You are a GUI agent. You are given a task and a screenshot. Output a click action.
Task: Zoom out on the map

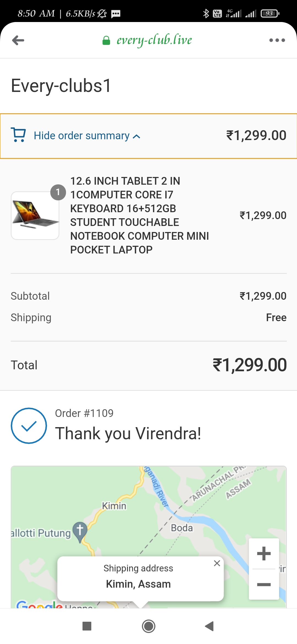264,584
